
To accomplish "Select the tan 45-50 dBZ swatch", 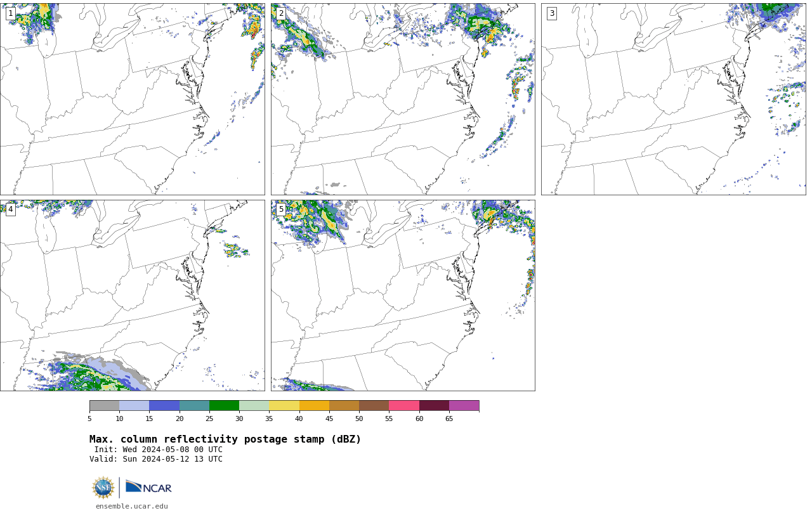I will [344, 406].
